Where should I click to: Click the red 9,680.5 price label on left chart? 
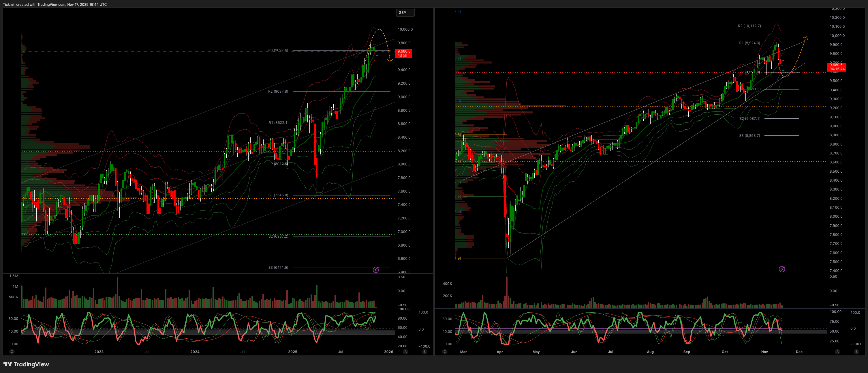point(403,53)
